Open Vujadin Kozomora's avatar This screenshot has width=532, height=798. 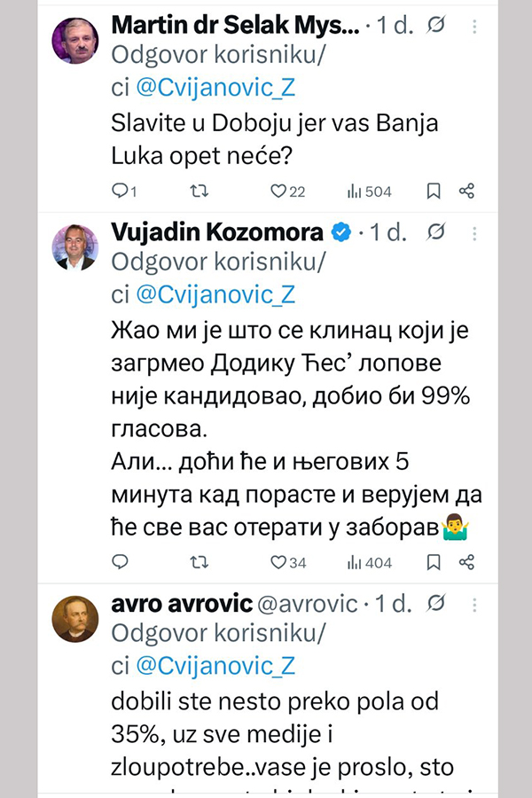click(75, 247)
